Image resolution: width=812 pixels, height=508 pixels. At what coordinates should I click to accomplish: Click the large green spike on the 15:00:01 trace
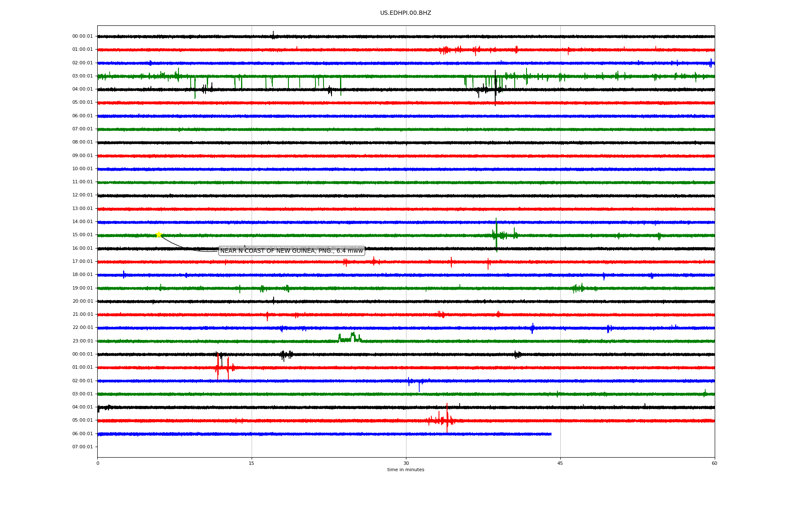coord(496,235)
